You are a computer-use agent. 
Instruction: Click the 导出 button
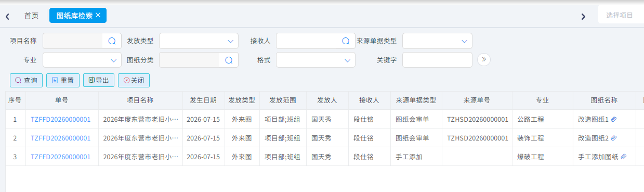(99, 80)
